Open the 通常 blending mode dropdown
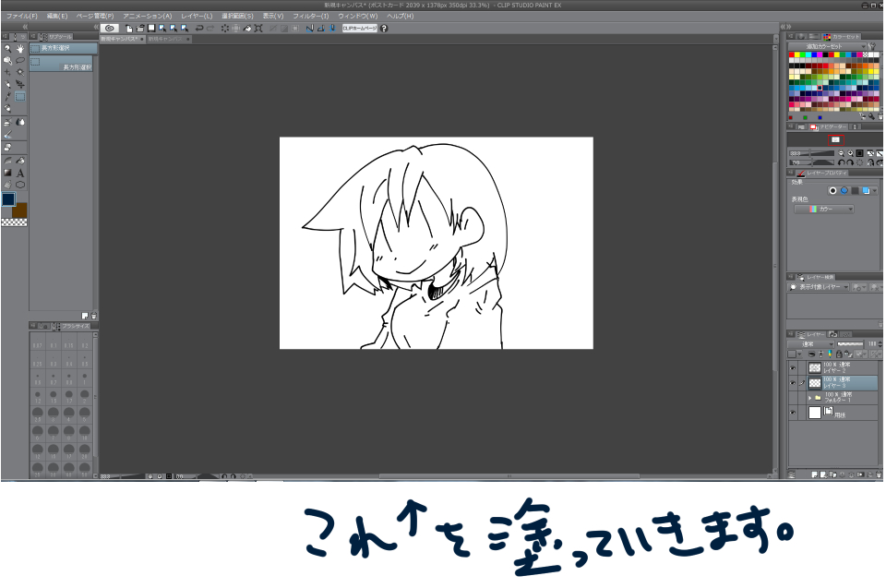Viewport: 886px width, 588px height. [x=811, y=343]
